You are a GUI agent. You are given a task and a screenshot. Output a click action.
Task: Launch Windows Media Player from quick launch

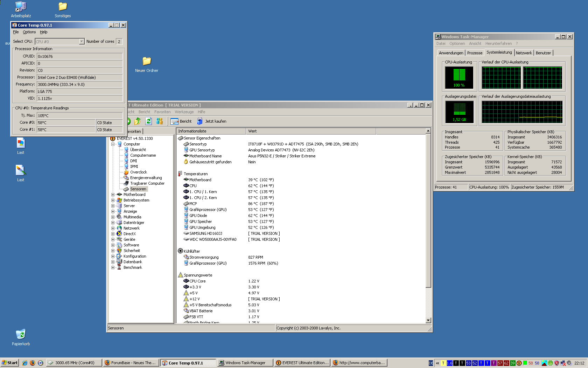[x=40, y=363]
